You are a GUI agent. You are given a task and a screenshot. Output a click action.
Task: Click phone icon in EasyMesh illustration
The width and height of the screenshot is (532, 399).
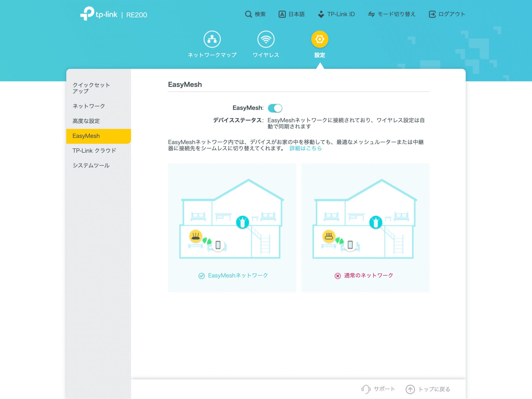coord(218,245)
